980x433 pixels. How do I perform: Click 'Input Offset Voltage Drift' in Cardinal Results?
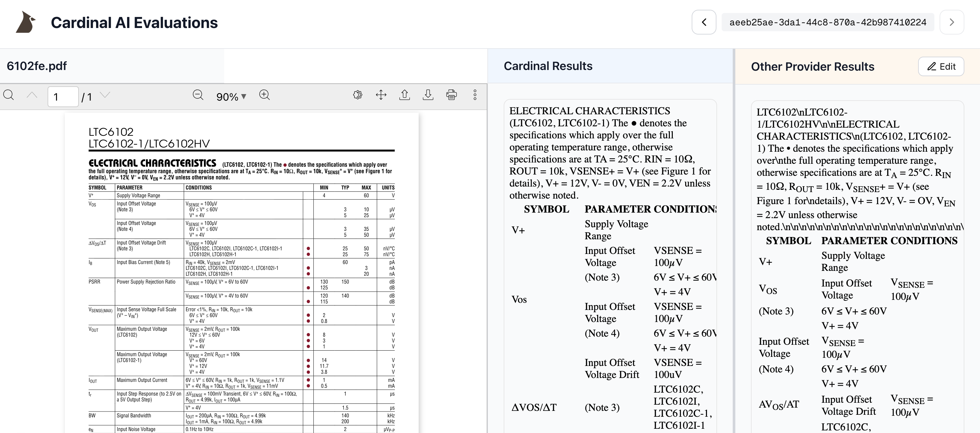tap(612, 368)
